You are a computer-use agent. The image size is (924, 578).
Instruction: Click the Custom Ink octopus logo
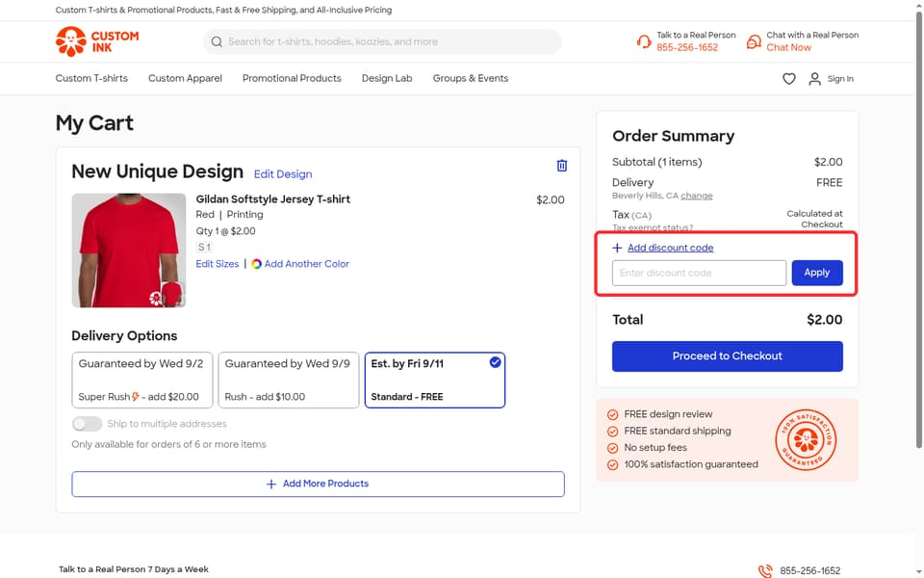97,41
